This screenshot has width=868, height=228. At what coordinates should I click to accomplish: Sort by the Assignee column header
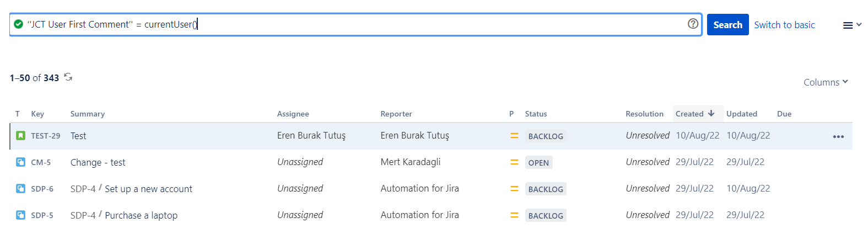coord(293,114)
